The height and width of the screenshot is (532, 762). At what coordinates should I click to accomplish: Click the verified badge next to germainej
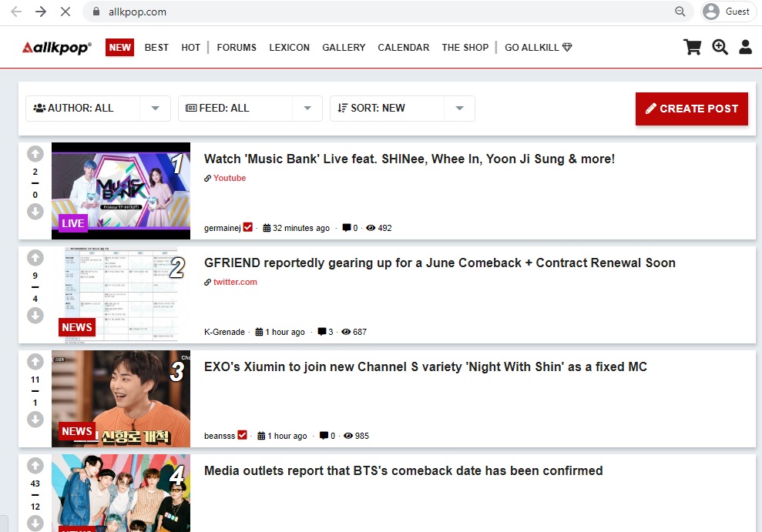[248, 227]
